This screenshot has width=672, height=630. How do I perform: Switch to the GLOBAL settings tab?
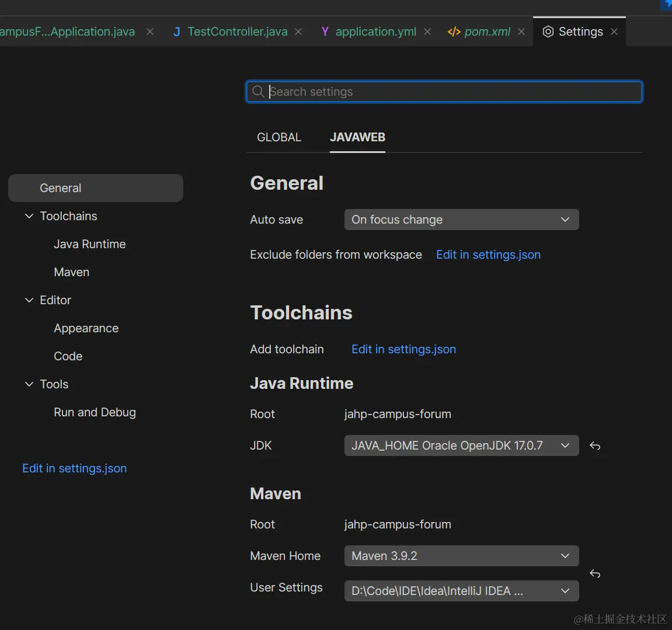click(279, 137)
